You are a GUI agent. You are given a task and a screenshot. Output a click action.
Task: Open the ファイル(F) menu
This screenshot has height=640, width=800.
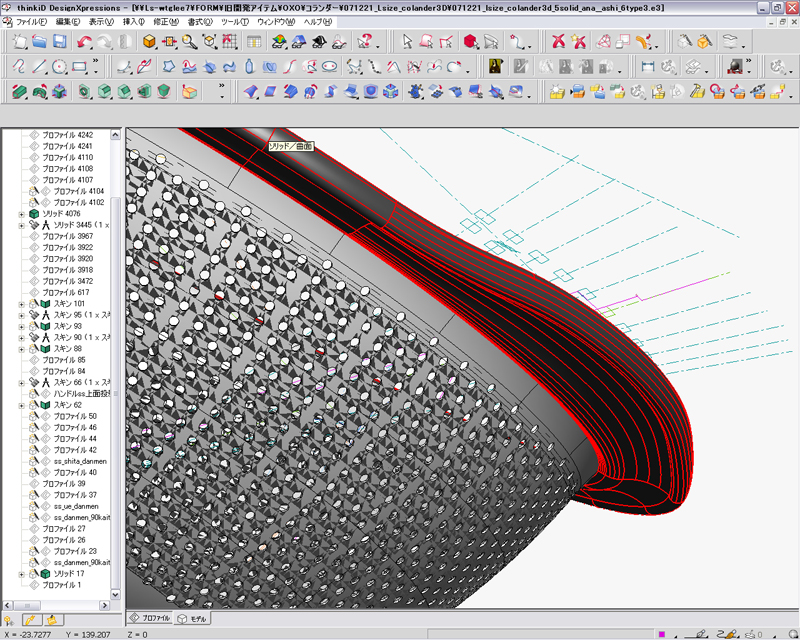30,21
